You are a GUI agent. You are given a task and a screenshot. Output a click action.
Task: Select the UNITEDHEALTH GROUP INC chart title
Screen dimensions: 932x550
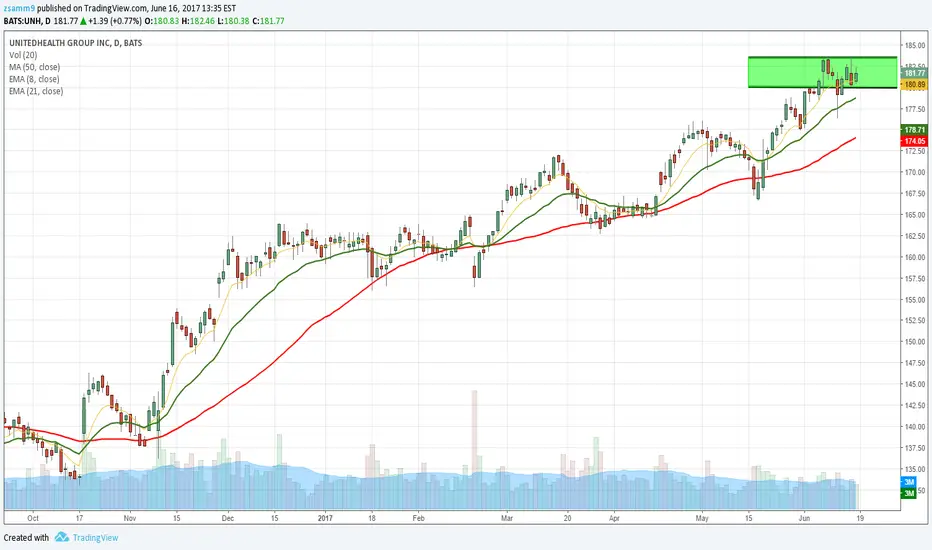tap(75, 43)
